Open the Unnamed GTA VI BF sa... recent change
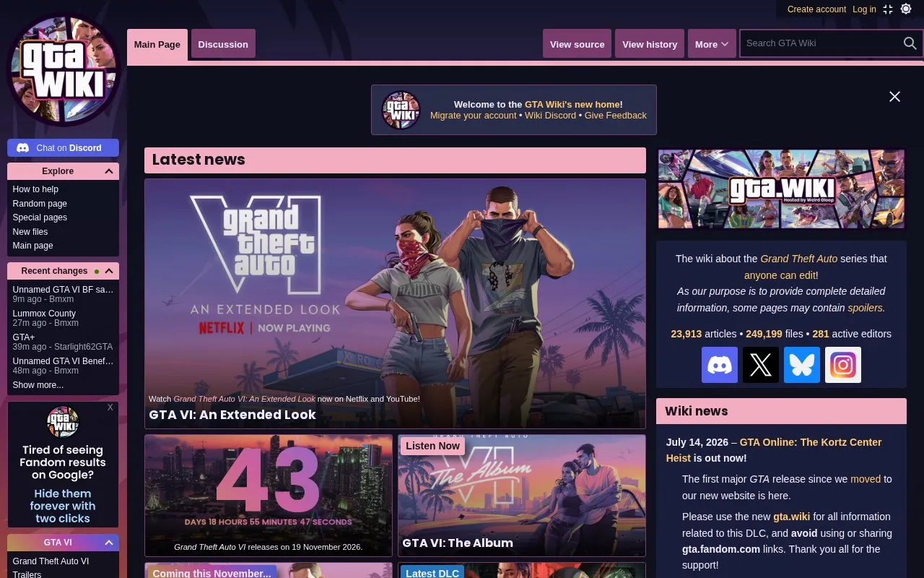This screenshot has width=924, height=578. pos(63,290)
